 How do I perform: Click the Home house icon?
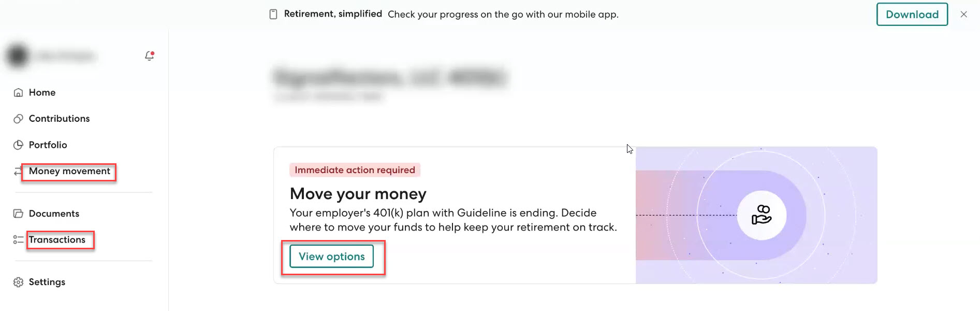[x=19, y=93]
